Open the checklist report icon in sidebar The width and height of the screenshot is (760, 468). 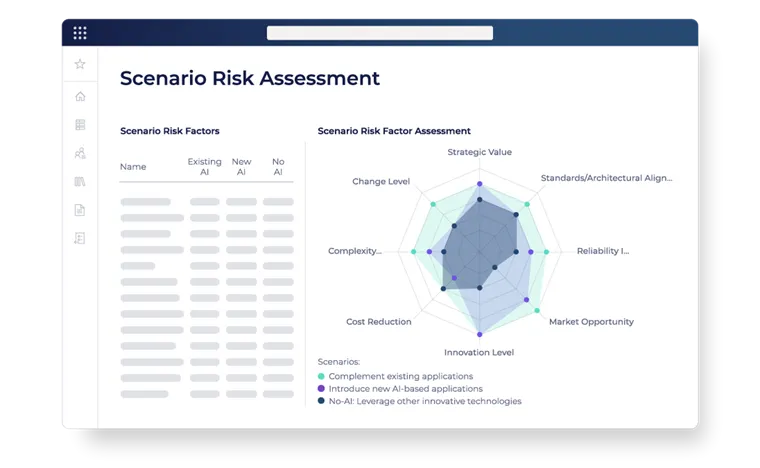80,238
